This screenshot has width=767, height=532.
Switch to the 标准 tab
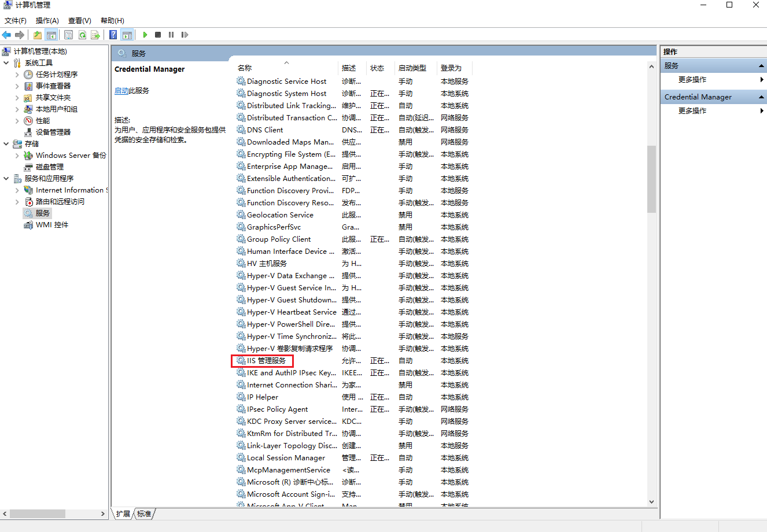point(144,513)
